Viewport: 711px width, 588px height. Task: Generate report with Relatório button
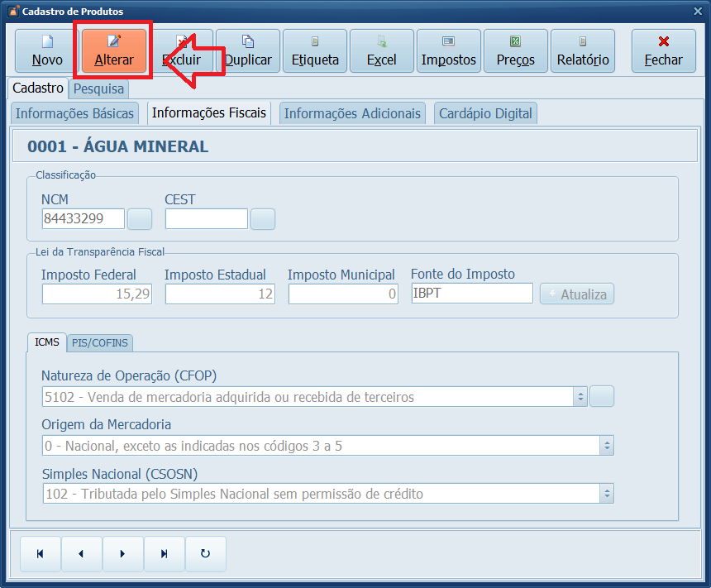click(x=583, y=50)
